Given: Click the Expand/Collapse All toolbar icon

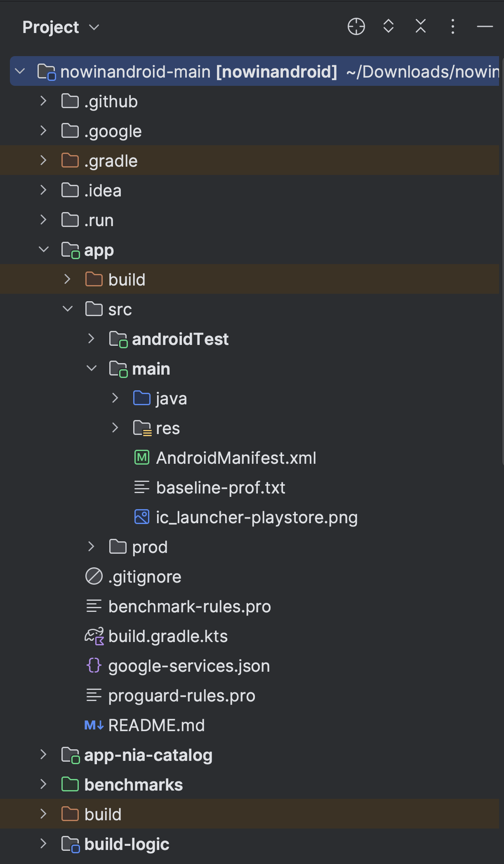Looking at the screenshot, I should pos(388,26).
